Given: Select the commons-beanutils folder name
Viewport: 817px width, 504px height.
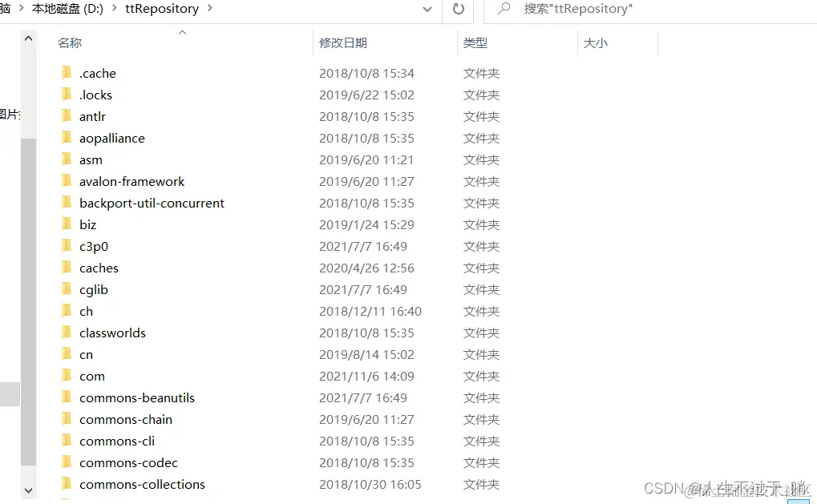Looking at the screenshot, I should (x=137, y=397).
